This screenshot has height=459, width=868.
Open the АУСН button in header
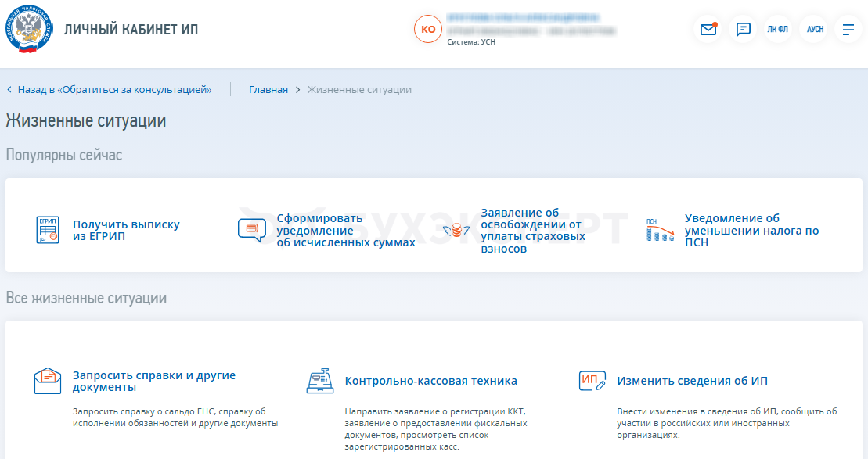pyautogui.click(x=814, y=29)
